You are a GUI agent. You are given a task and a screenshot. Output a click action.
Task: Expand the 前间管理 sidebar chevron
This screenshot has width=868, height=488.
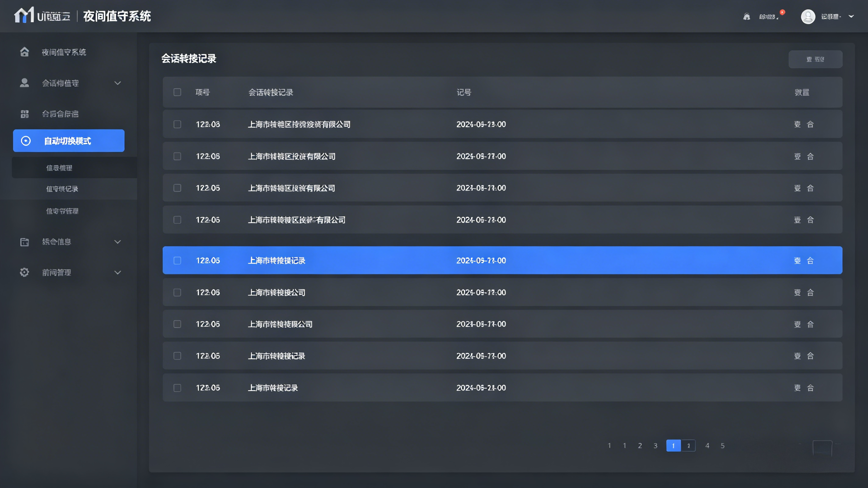pos(117,272)
